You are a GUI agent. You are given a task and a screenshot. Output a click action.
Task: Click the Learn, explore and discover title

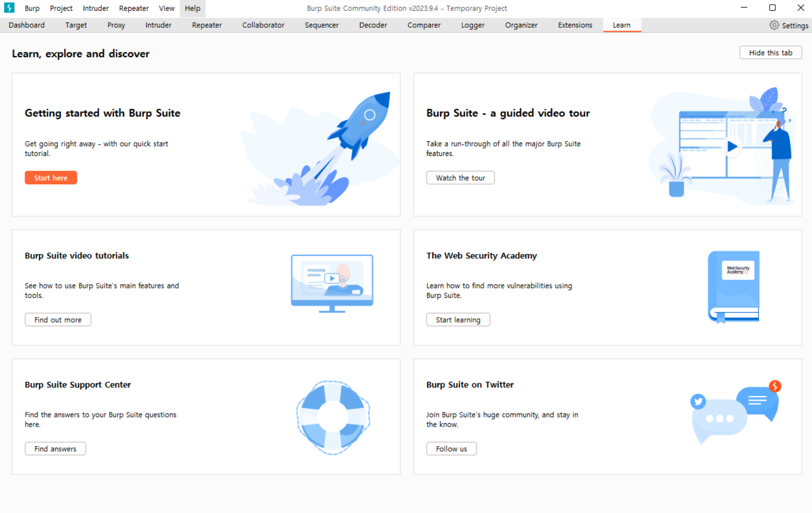(81, 54)
